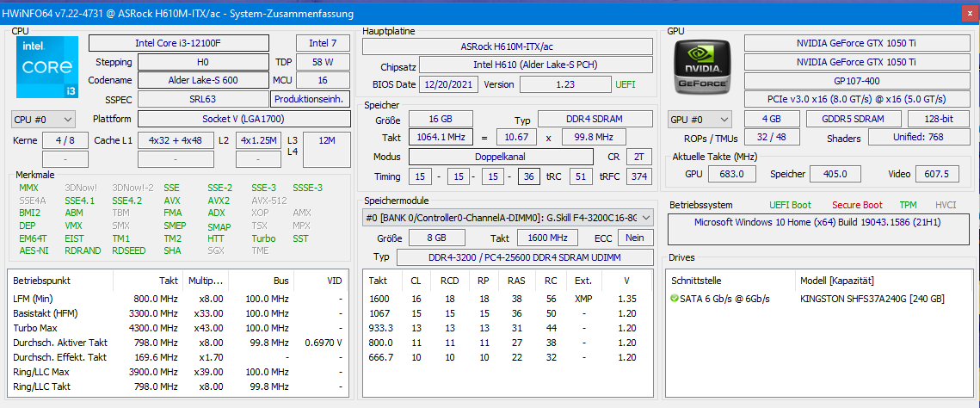Click the VID column header
The image size is (980, 408).
click(x=321, y=281)
